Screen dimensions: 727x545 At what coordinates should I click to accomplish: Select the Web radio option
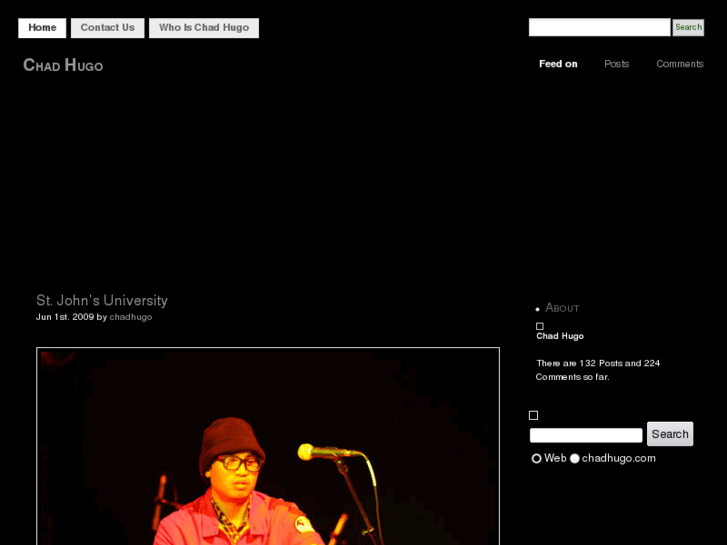click(536, 458)
